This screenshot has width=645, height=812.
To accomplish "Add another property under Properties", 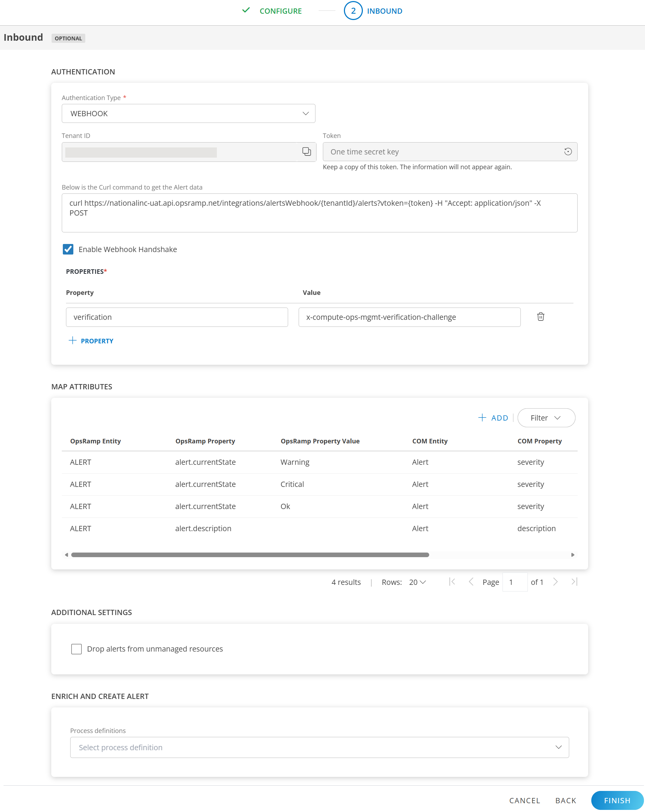I will (x=91, y=341).
